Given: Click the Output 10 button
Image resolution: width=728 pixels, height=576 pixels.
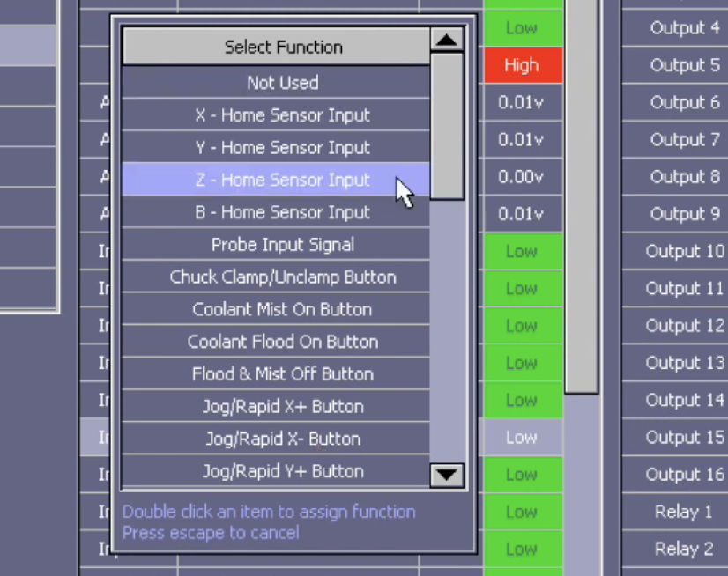Looking at the screenshot, I should (x=684, y=251).
